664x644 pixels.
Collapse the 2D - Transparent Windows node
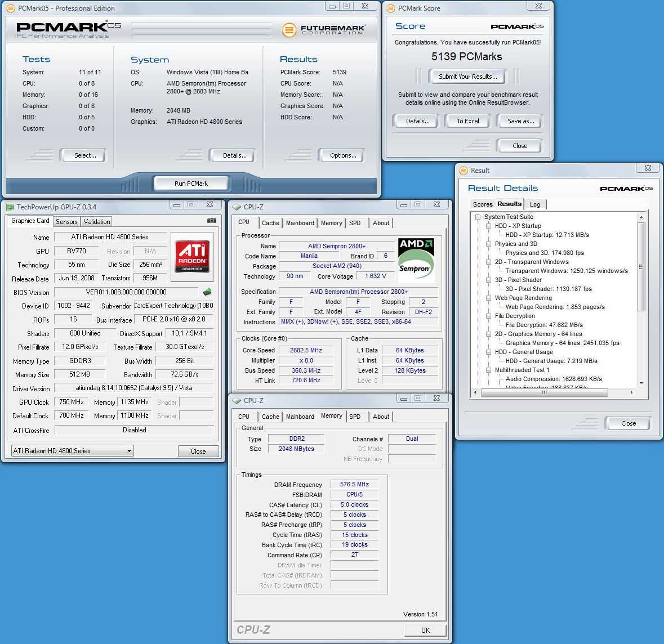pyautogui.click(x=488, y=262)
